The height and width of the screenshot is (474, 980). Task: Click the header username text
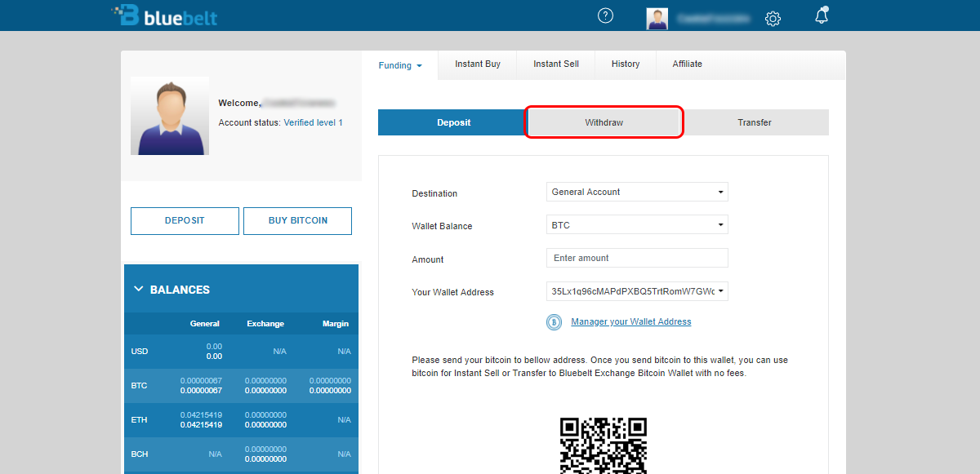[x=715, y=17]
